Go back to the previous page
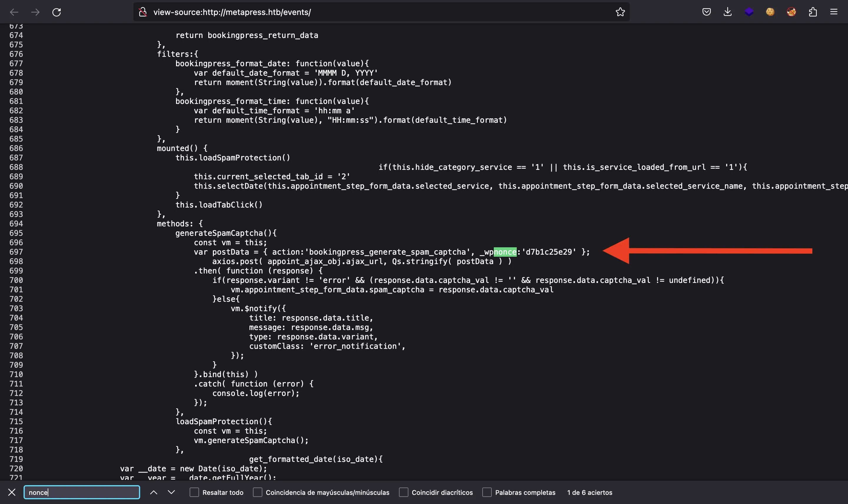 14,12
